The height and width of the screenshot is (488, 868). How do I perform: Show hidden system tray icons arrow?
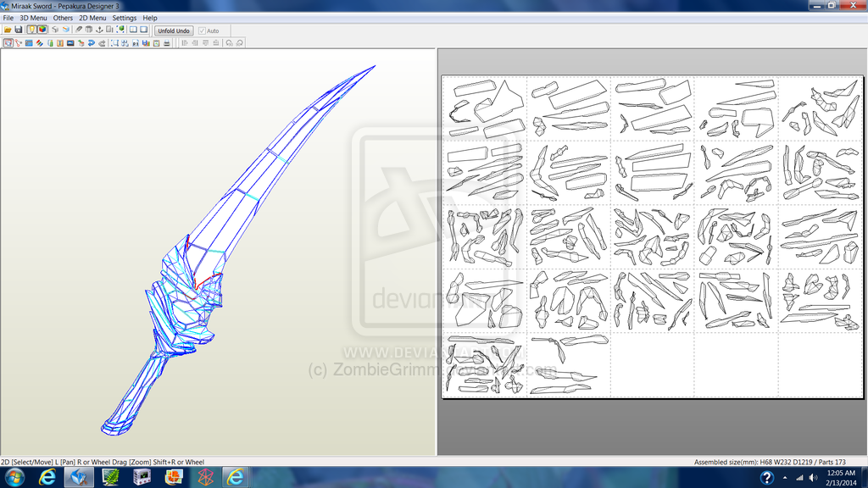click(785, 478)
